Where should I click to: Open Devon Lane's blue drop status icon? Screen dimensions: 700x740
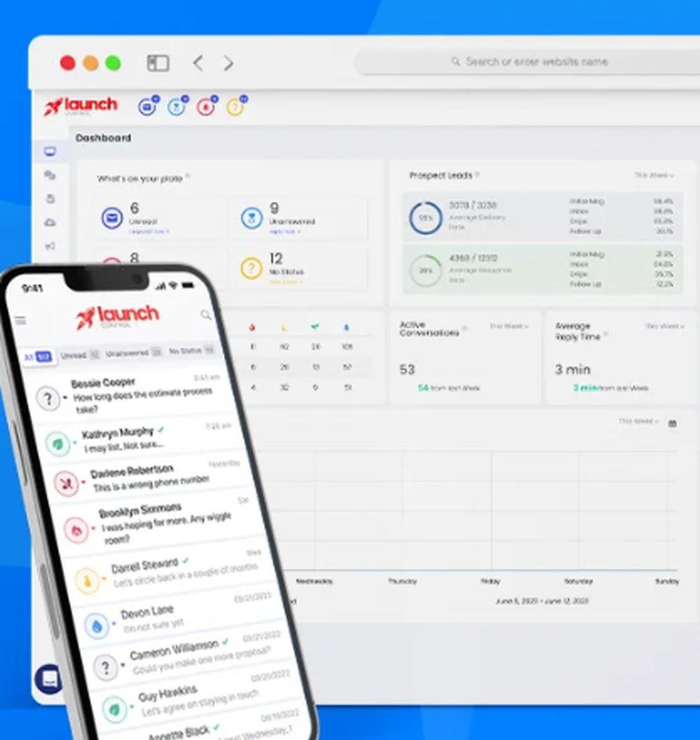(97, 627)
